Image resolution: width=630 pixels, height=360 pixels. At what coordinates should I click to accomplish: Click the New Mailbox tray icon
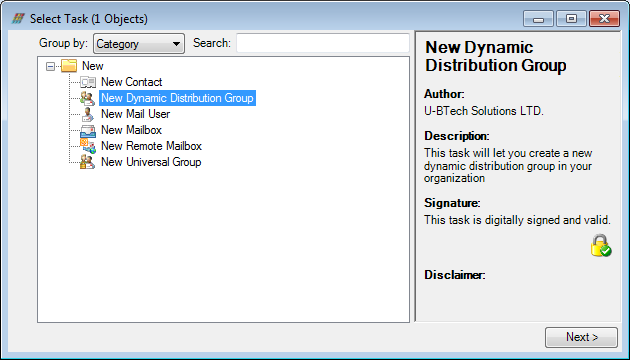click(x=88, y=131)
